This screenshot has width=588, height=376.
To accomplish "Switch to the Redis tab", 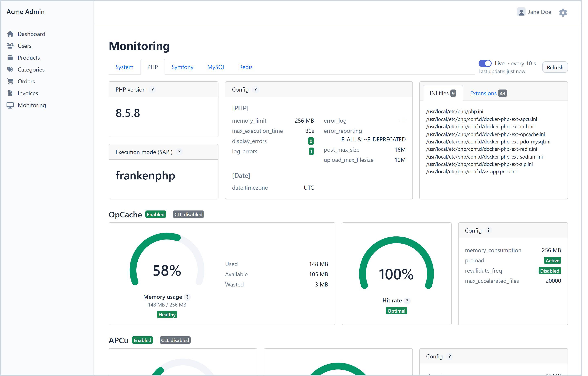I will [246, 67].
